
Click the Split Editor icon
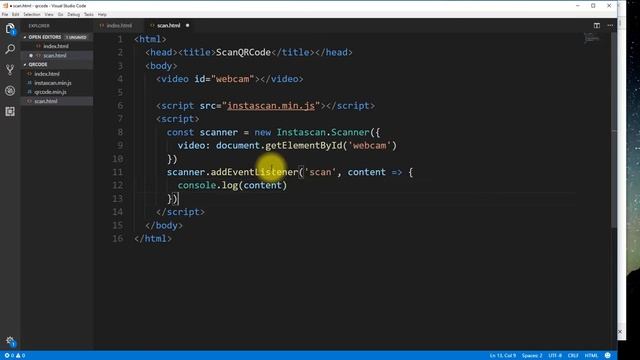coord(597,25)
